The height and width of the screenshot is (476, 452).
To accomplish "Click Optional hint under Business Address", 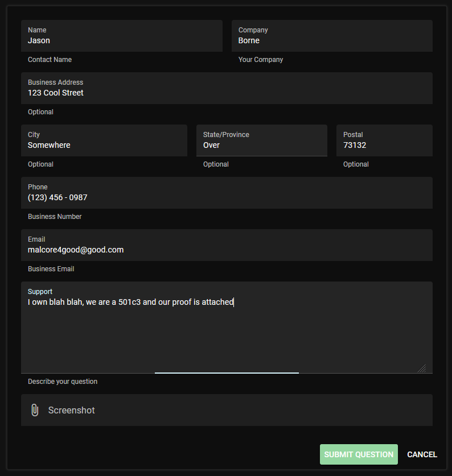I will click(x=40, y=112).
